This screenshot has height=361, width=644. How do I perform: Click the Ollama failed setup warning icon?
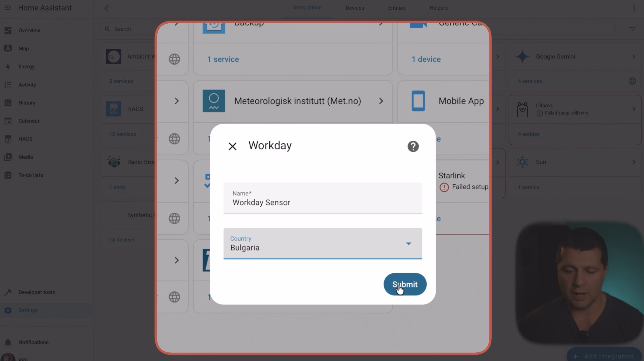click(x=540, y=113)
